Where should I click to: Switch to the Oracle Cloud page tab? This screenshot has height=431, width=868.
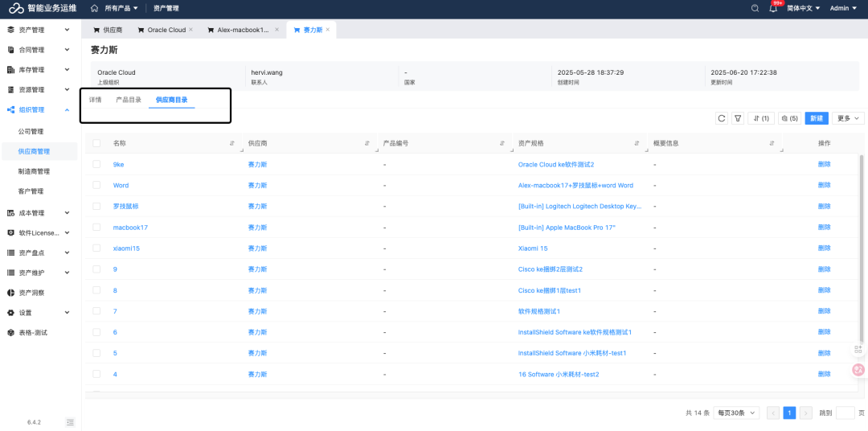pos(166,30)
